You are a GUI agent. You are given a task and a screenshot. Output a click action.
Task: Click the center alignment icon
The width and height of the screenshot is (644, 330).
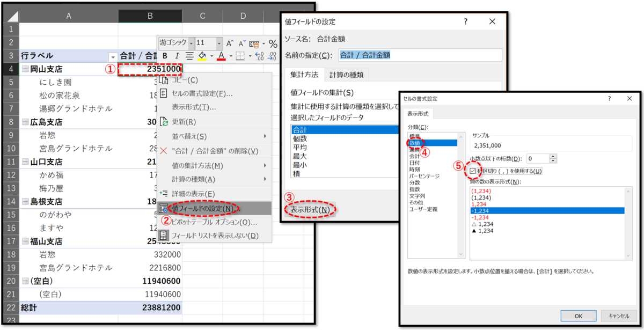[190, 56]
